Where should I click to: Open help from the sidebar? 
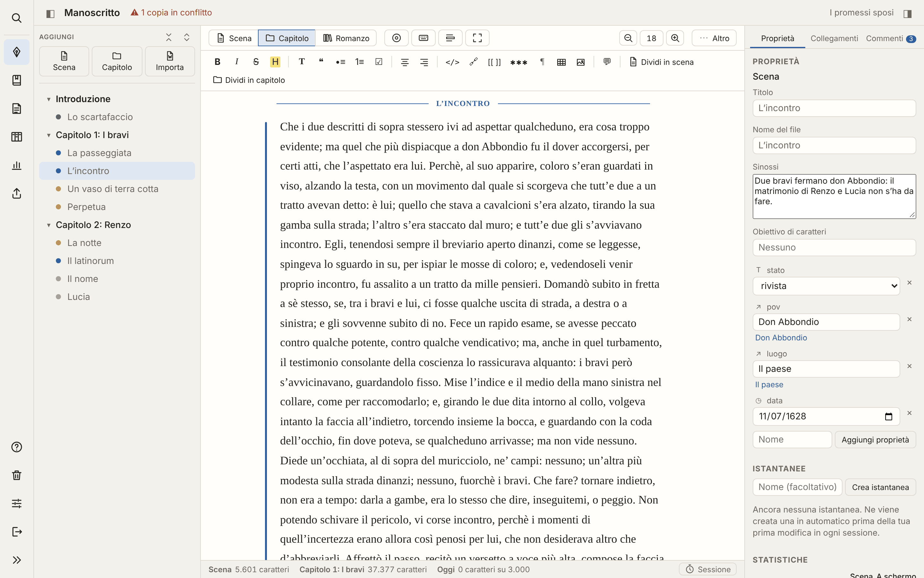coord(16,447)
